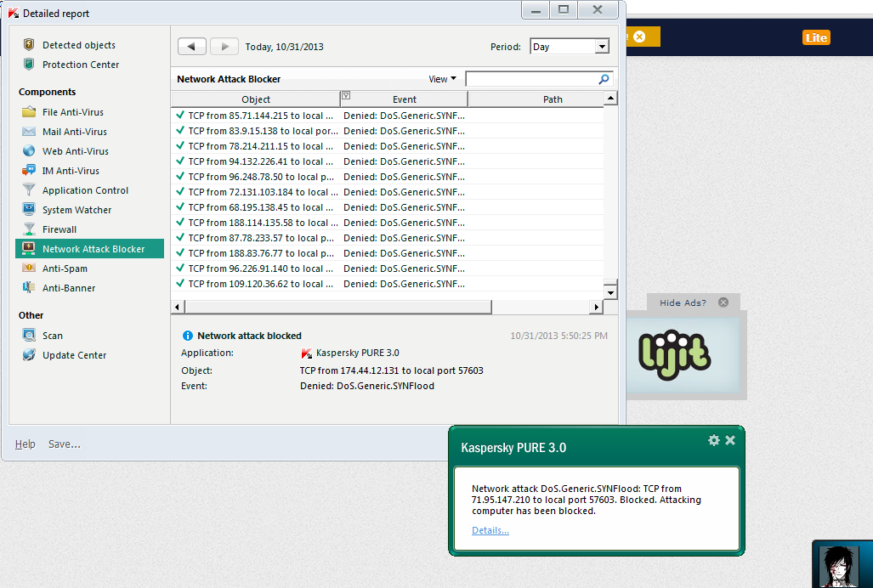This screenshot has height=588, width=873.
Task: Click the System Watcher monitor icon
Action: [29, 209]
